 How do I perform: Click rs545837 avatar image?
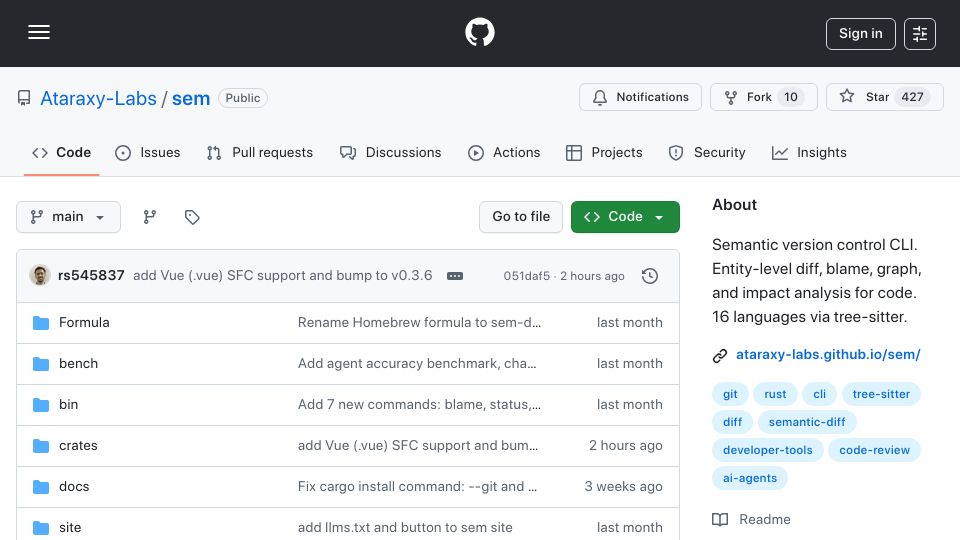click(x=40, y=275)
